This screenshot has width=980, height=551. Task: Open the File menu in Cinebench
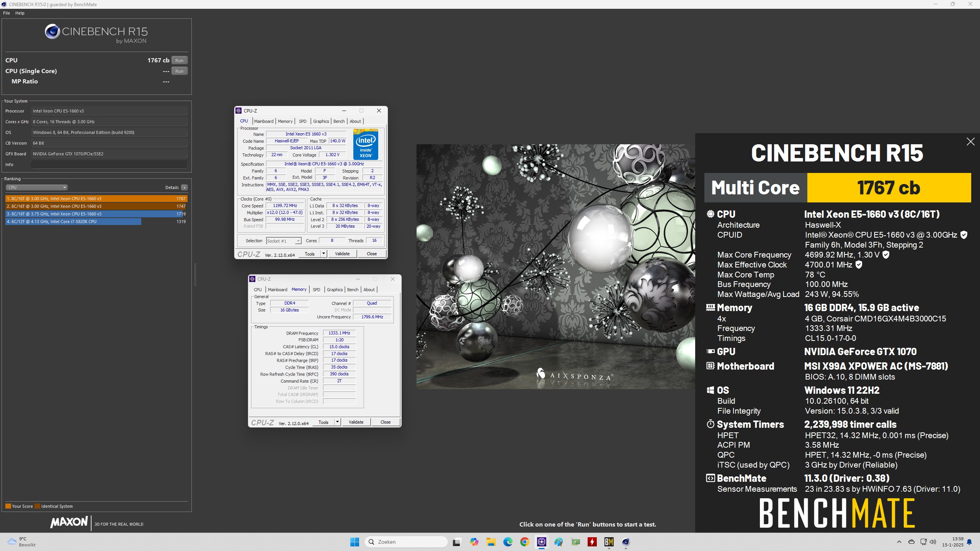click(x=7, y=13)
